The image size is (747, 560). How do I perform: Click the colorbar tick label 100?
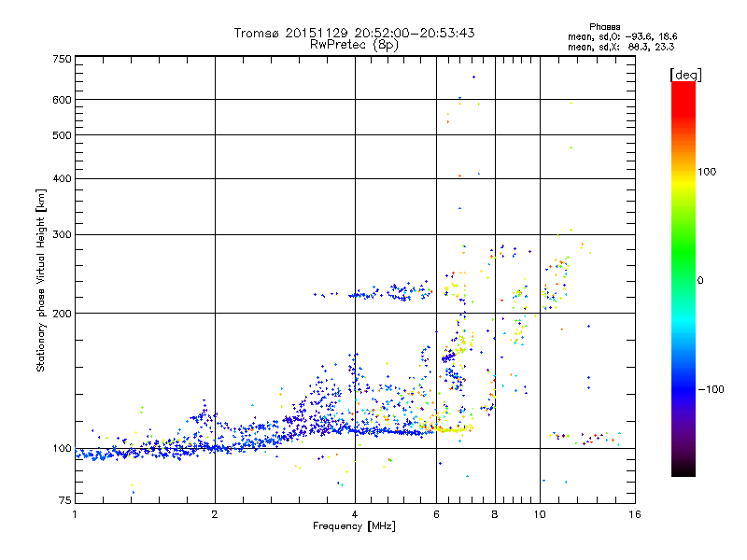coord(707,172)
